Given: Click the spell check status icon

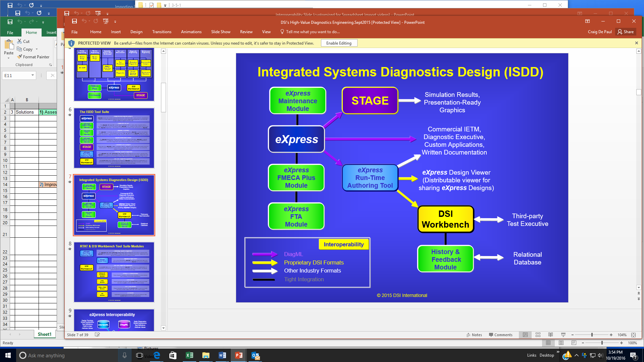Looking at the screenshot, I should (97, 335).
